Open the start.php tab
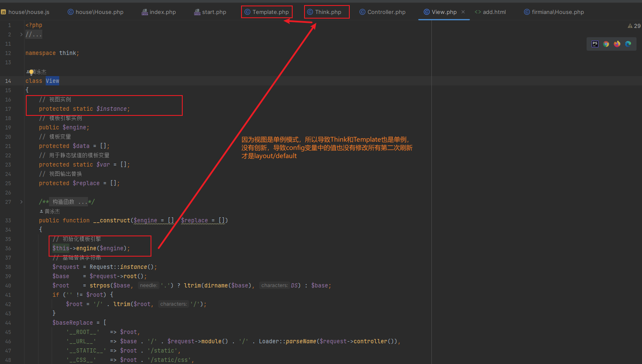Viewport: 642px width, 364px height. (210, 12)
